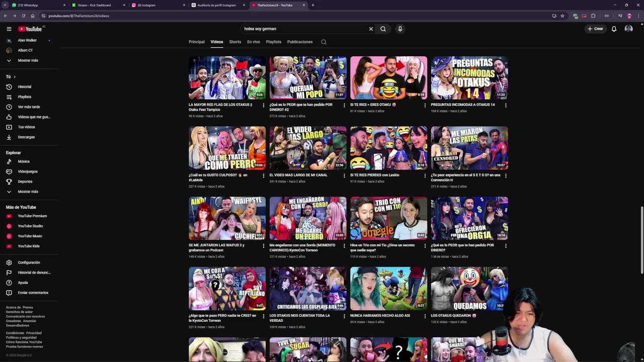Open YouTube Kids link
This screenshot has height=362, width=644.
point(29,246)
